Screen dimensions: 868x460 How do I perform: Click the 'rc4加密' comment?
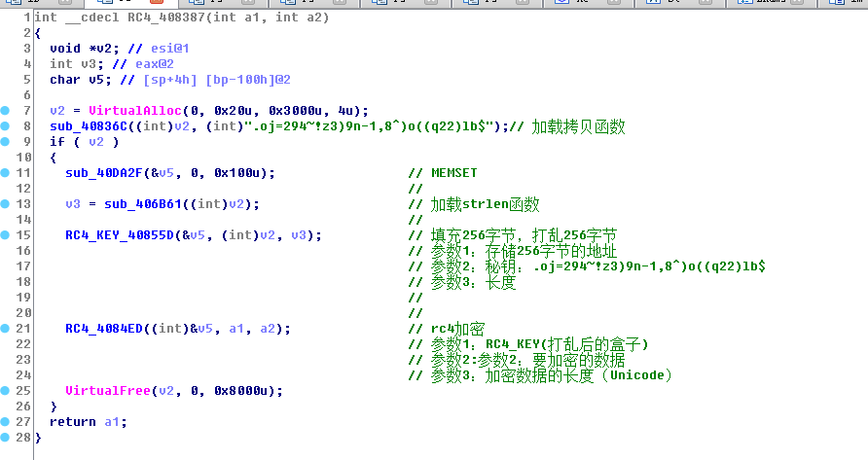tap(457, 329)
